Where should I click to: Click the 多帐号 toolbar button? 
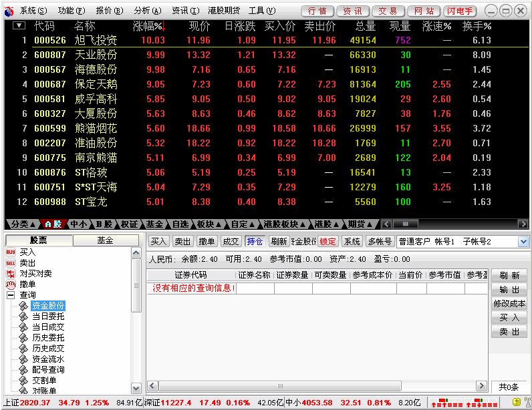tap(380, 242)
